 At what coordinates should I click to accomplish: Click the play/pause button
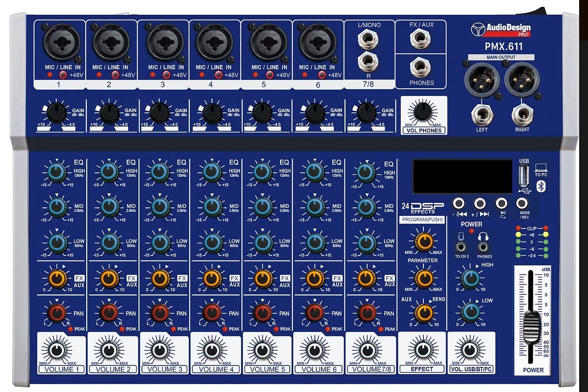[501, 203]
